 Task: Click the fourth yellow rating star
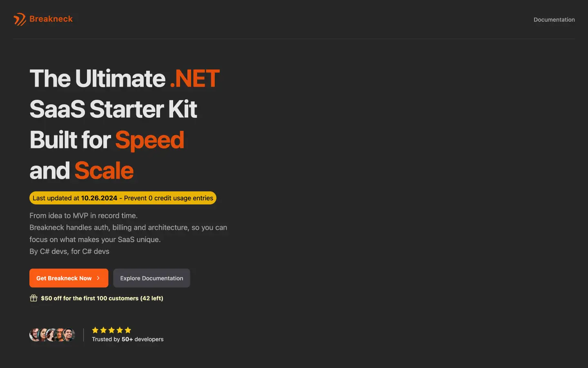[x=120, y=330]
